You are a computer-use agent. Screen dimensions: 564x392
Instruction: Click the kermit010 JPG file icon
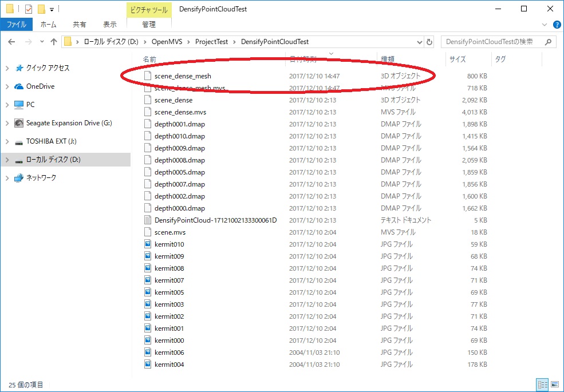point(148,244)
